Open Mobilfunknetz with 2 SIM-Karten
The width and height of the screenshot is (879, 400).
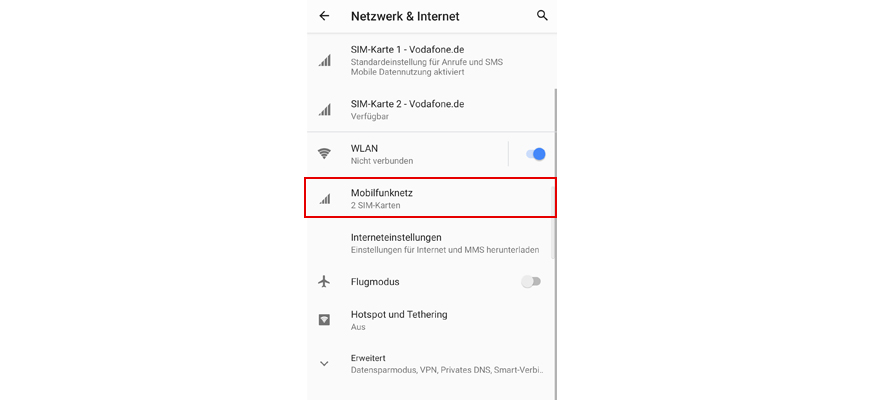pos(431,198)
